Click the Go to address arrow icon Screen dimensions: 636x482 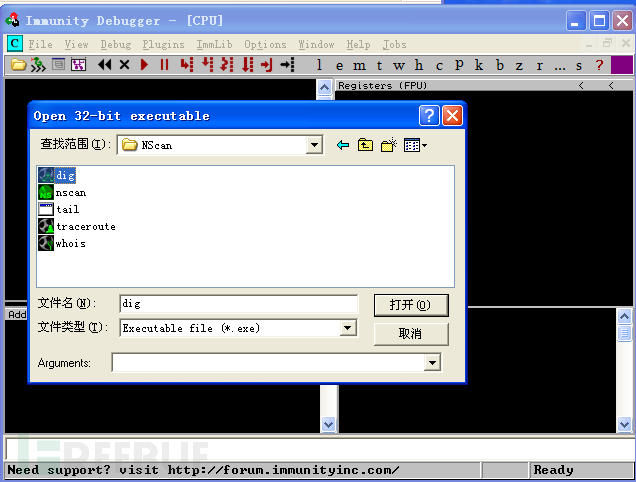click(287, 65)
